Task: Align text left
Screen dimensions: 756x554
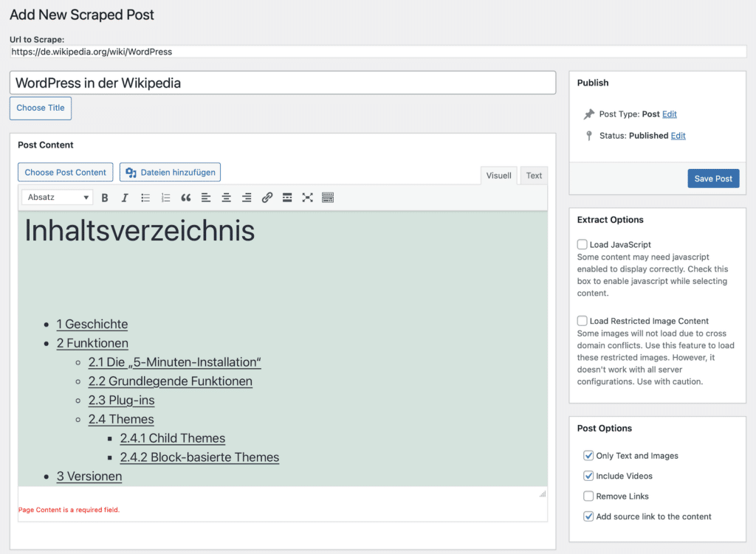Action: 206,198
